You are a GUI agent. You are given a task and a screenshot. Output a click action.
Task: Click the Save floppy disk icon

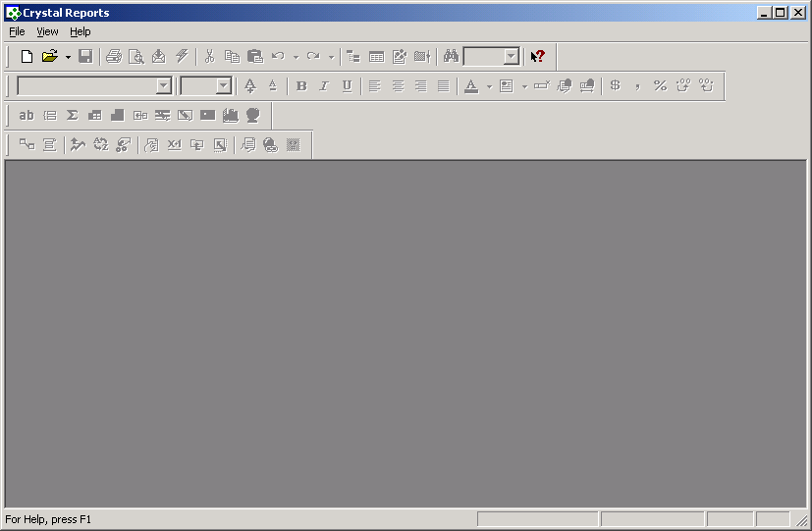(x=85, y=57)
